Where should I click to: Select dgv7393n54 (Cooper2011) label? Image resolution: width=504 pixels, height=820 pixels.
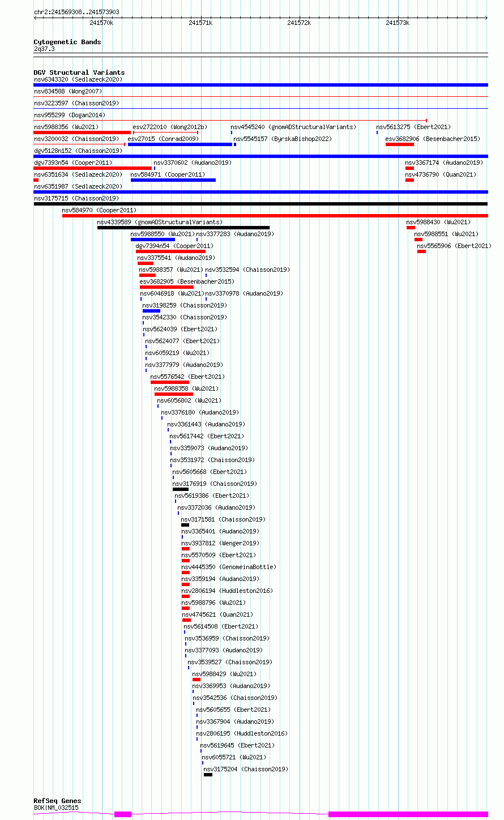(73, 163)
